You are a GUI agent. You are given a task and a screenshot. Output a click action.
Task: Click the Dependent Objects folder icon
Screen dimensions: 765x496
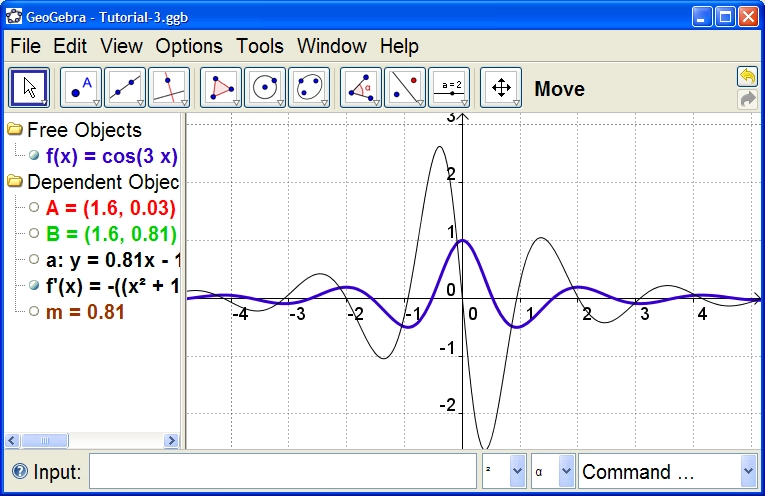pyautogui.click(x=15, y=181)
